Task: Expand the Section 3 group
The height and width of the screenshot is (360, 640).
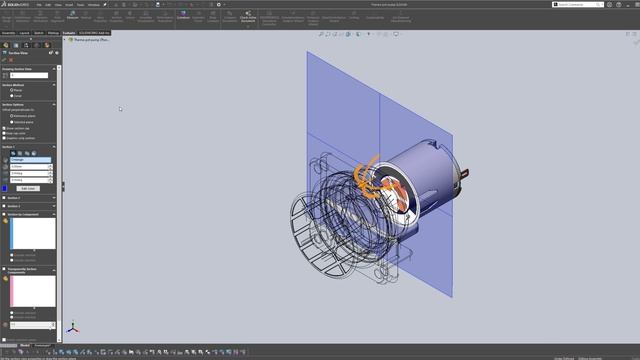Action: pyautogui.click(x=54, y=206)
